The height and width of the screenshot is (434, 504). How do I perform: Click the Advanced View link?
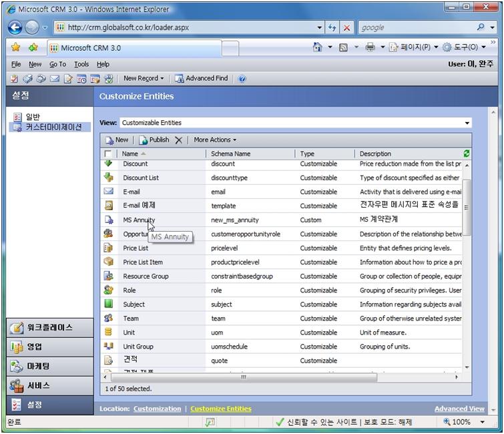coord(459,409)
